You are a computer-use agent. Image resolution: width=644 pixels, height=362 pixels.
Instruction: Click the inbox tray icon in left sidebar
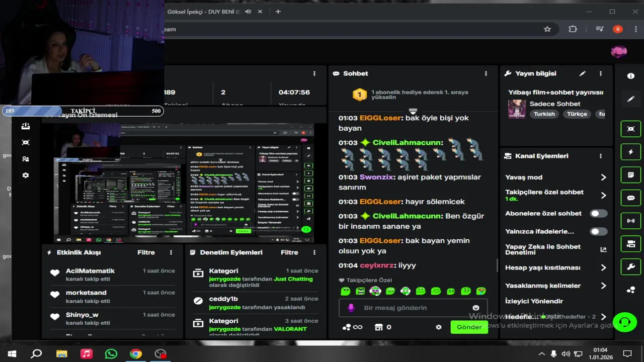[x=26, y=126]
